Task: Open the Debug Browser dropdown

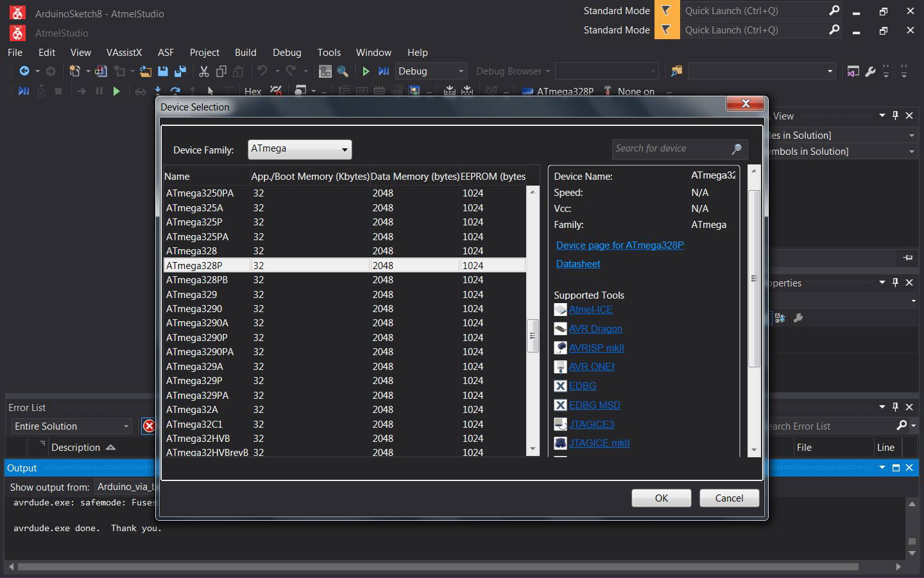Action: click(513, 71)
